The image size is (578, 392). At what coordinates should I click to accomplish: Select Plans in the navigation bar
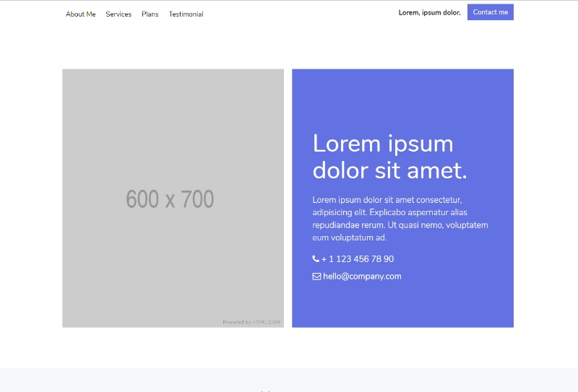pos(150,14)
